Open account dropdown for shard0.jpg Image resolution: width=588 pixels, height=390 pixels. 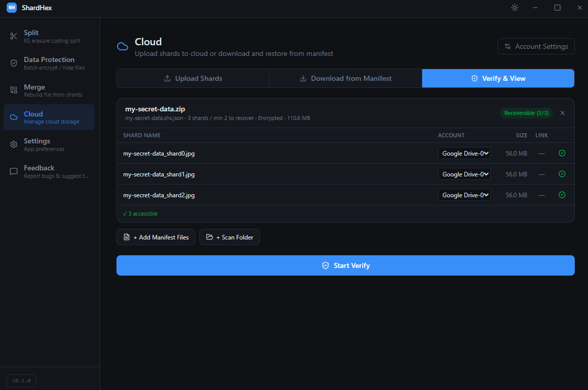(464, 153)
